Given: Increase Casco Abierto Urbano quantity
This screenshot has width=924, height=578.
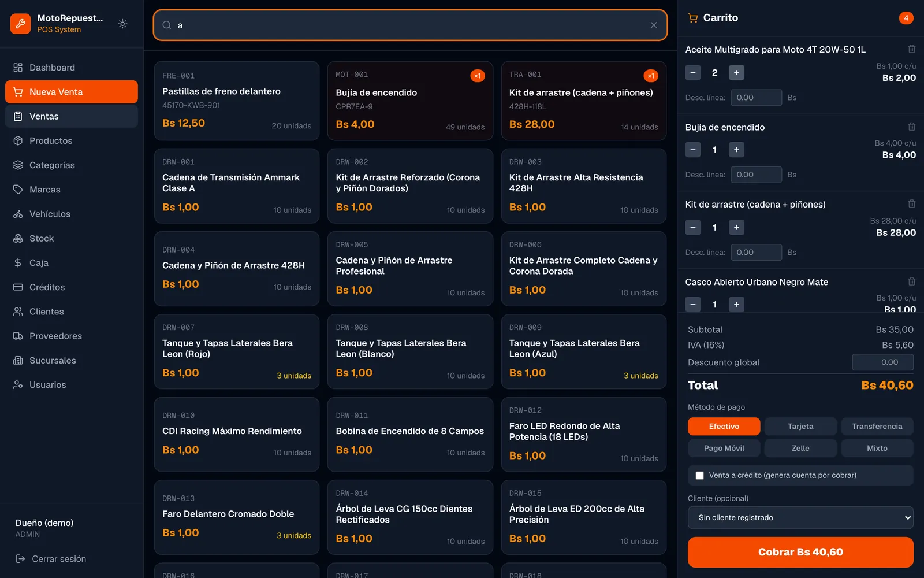Looking at the screenshot, I should [736, 305].
